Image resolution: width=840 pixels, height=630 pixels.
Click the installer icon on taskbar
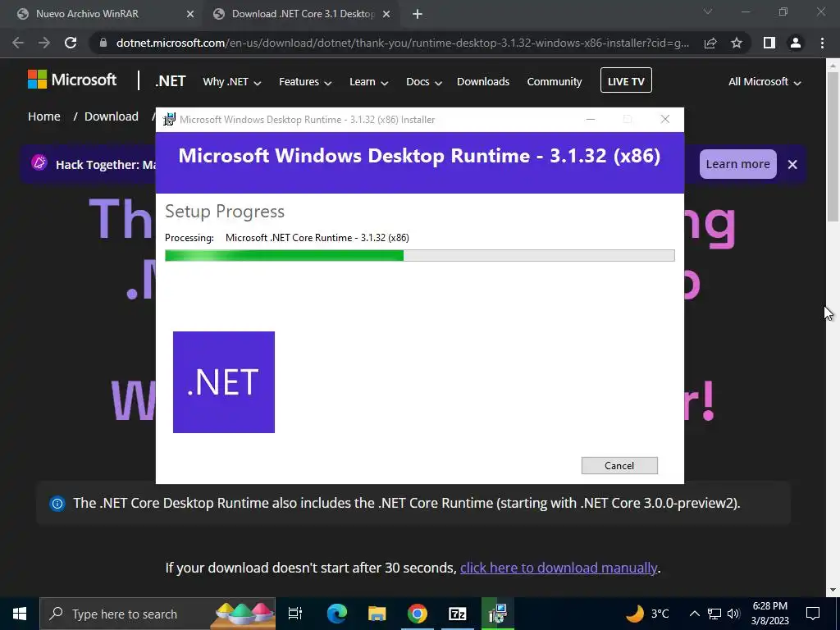pos(498,614)
